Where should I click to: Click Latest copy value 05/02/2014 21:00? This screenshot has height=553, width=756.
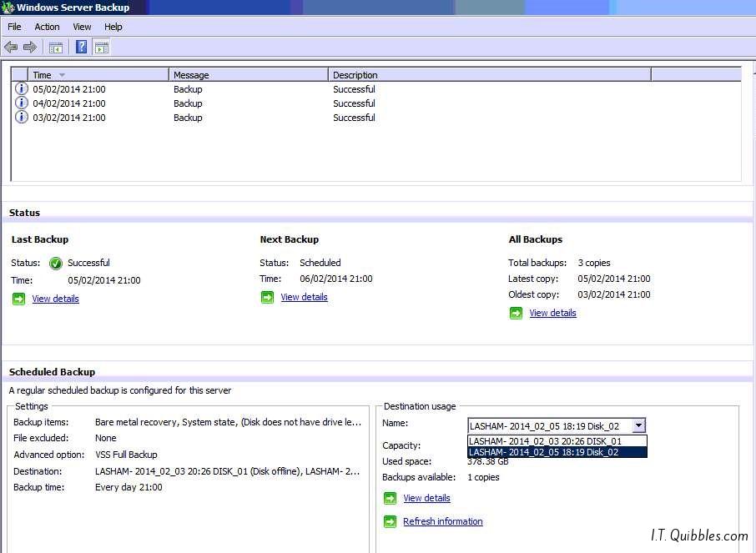[x=614, y=279]
